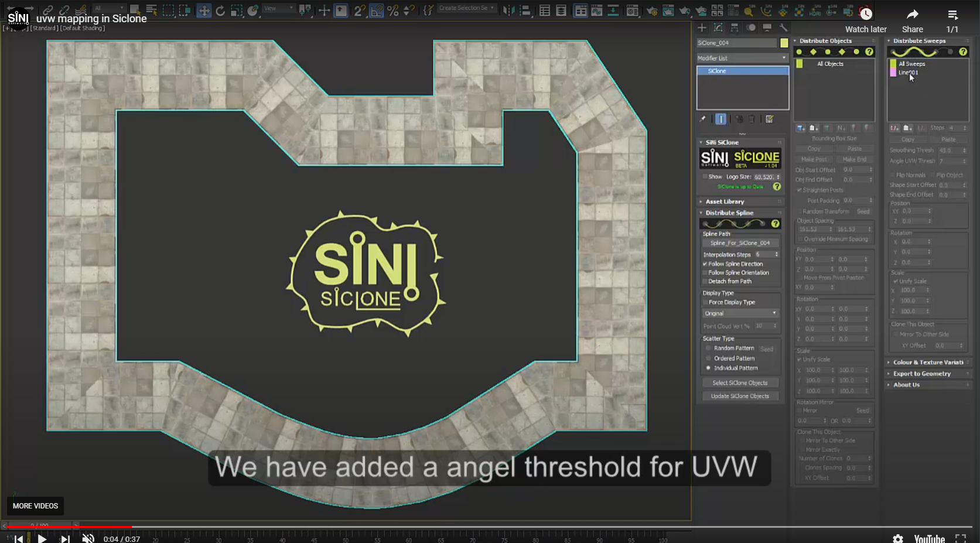The width and height of the screenshot is (980, 543).
Task: Click first add-object icon under Distribute Objects list
Action: [x=801, y=128]
